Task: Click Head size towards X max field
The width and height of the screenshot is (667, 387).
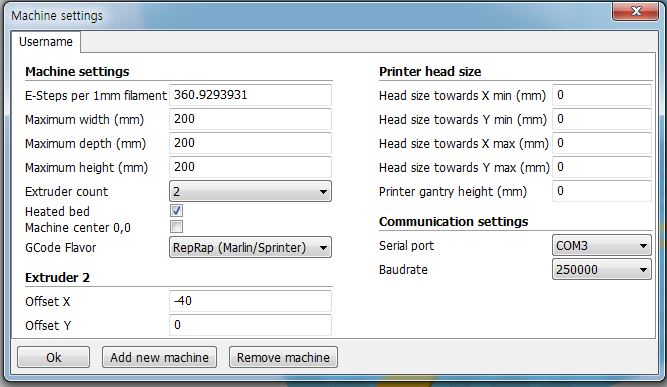Action: tap(601, 143)
